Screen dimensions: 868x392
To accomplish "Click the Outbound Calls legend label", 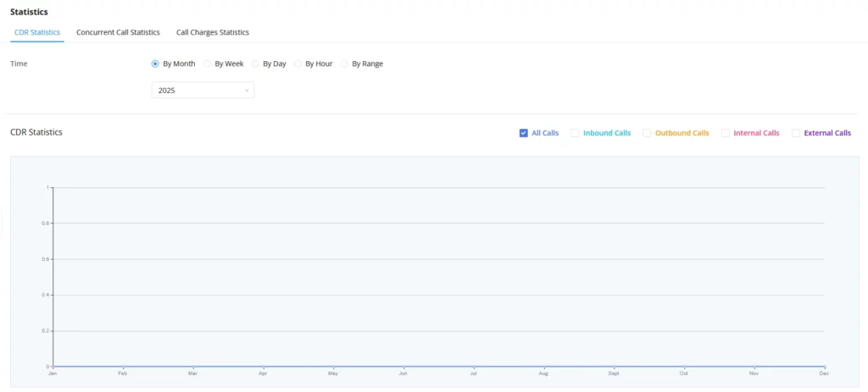I will [x=682, y=133].
